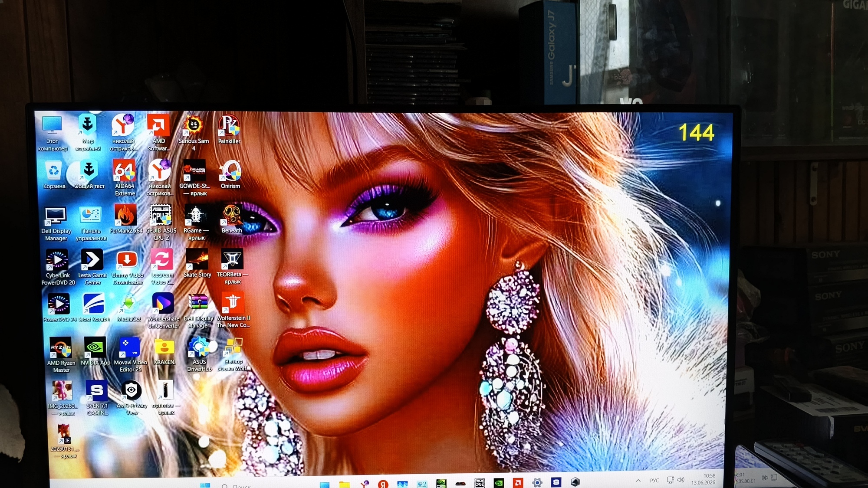This screenshot has width=868, height=488.
Task: Launch AIDA64 Extreme from the desktop
Action: coord(125,177)
